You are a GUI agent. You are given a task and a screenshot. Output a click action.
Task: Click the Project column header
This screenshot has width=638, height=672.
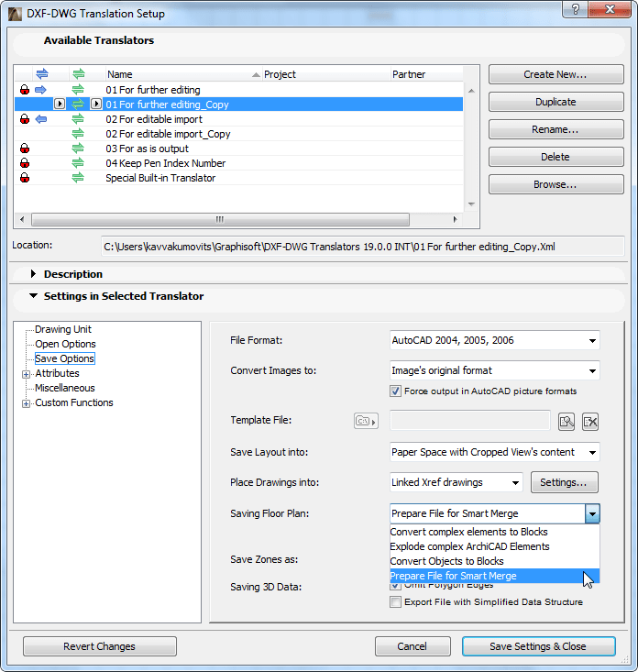326,74
